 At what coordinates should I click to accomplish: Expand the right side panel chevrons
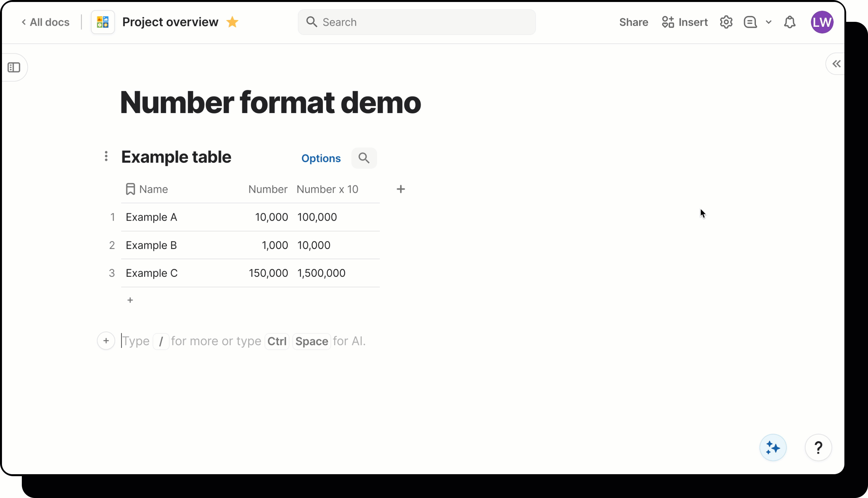pyautogui.click(x=836, y=64)
